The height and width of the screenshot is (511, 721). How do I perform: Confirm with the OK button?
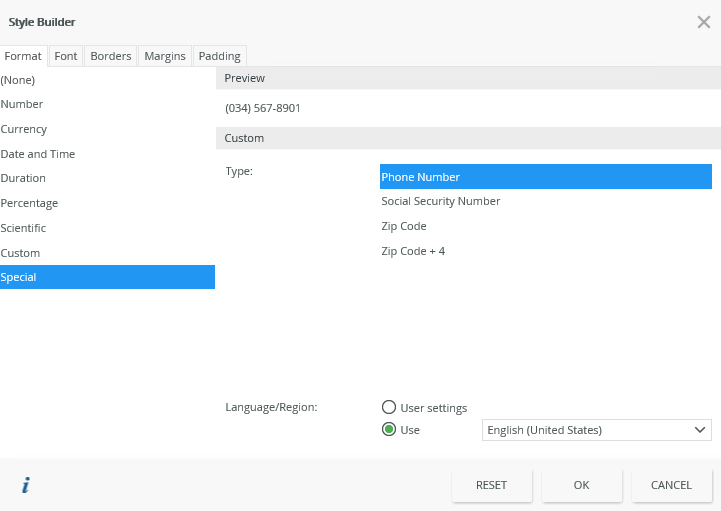click(x=582, y=485)
